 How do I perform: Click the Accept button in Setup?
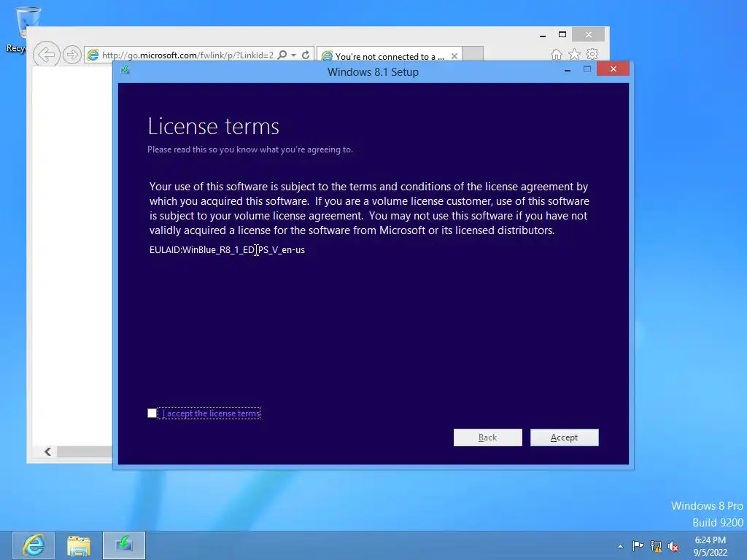tap(564, 437)
